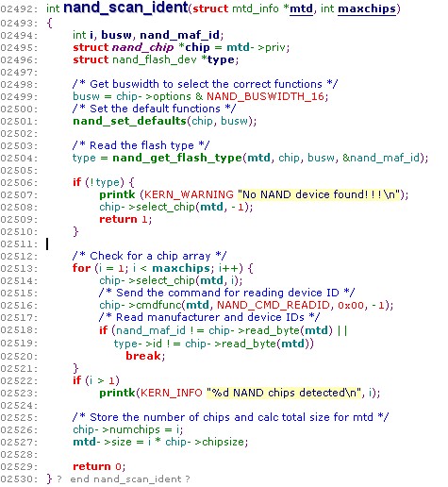Viewport: 448px width, 487px height.
Task: Click chip->chipsize on line 02527
Action: pyautogui.click(x=205, y=442)
